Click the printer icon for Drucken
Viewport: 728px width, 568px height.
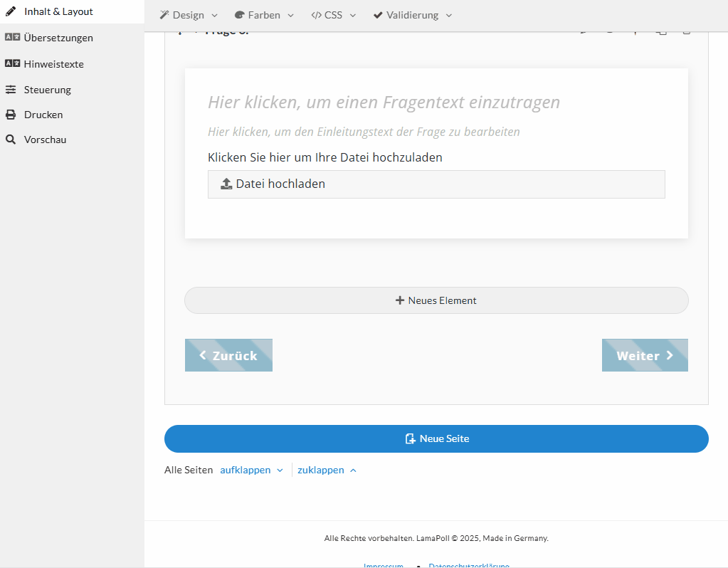click(11, 115)
